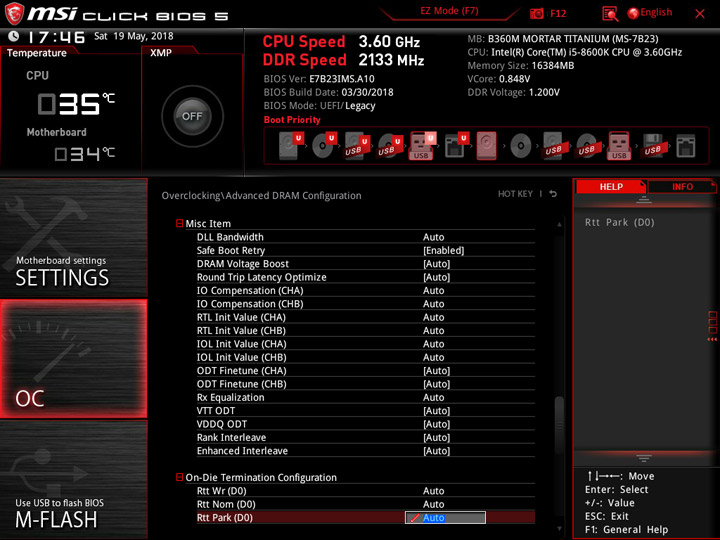Select the XMP tab header
This screenshot has width=720, height=540.
click(161, 53)
